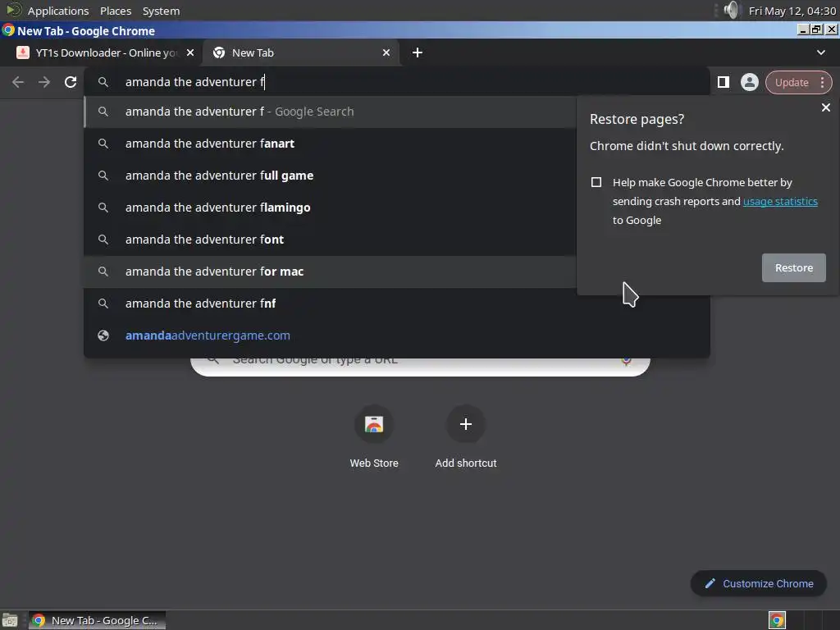Image resolution: width=840 pixels, height=630 pixels.
Task: Close the Restore pages popup
Action: 825,107
